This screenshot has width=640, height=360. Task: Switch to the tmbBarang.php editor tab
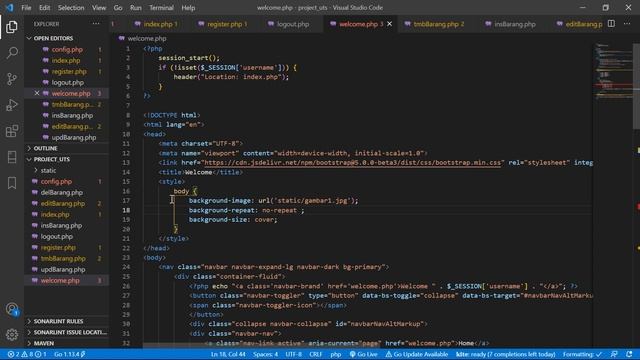436,24
